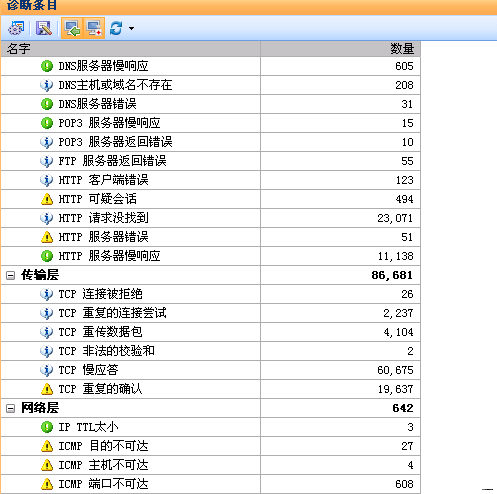Select the TCP 重传数据包 row text

(100, 332)
